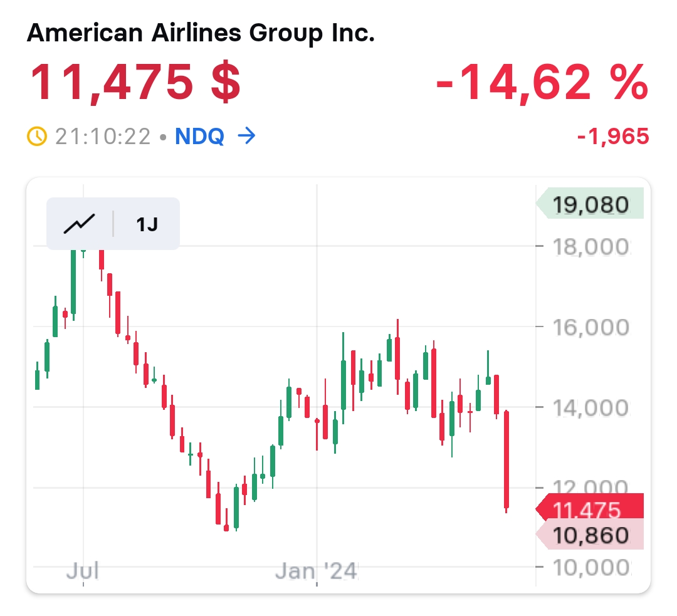Click the -1,965 absolute change value
The image size is (677, 616).
click(x=612, y=135)
